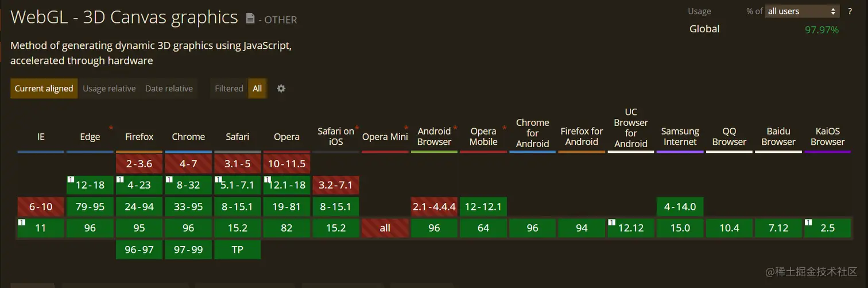Click the Opera Mini all cell

pyautogui.click(x=385, y=228)
